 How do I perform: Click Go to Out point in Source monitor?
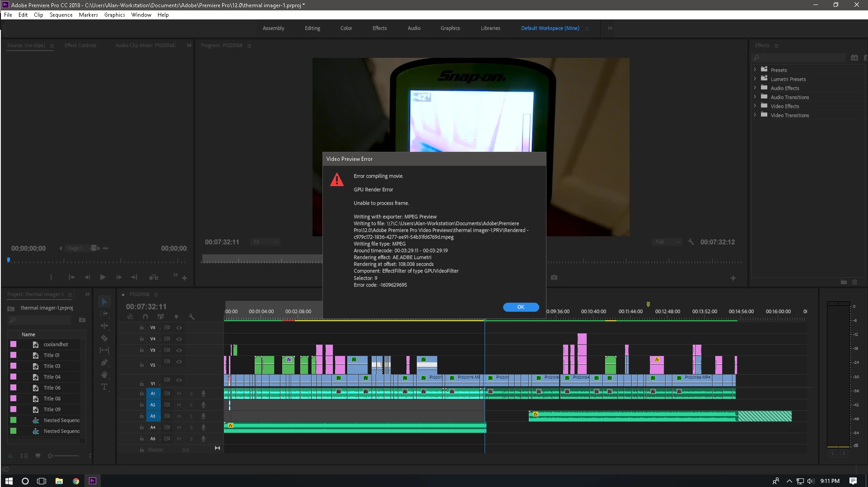tap(134, 277)
